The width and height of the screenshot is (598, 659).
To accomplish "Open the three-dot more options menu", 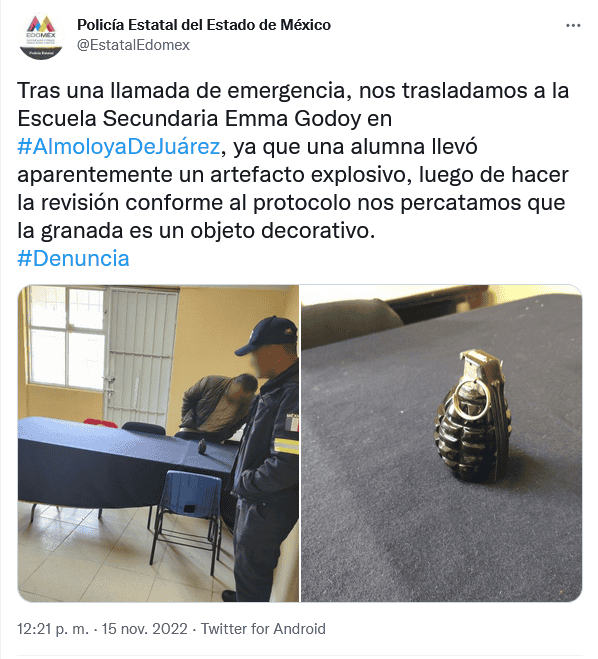I will 573,26.
